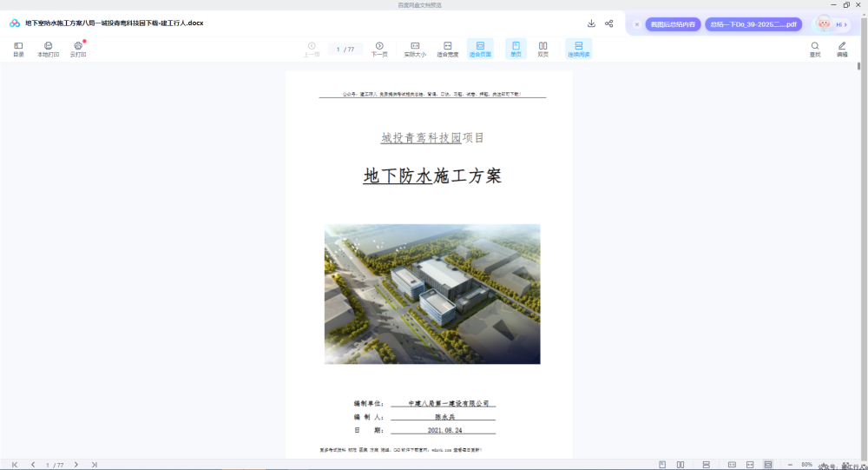This screenshot has height=470, width=868.
Task: Select double page icon in status bar
Action: tap(681, 465)
